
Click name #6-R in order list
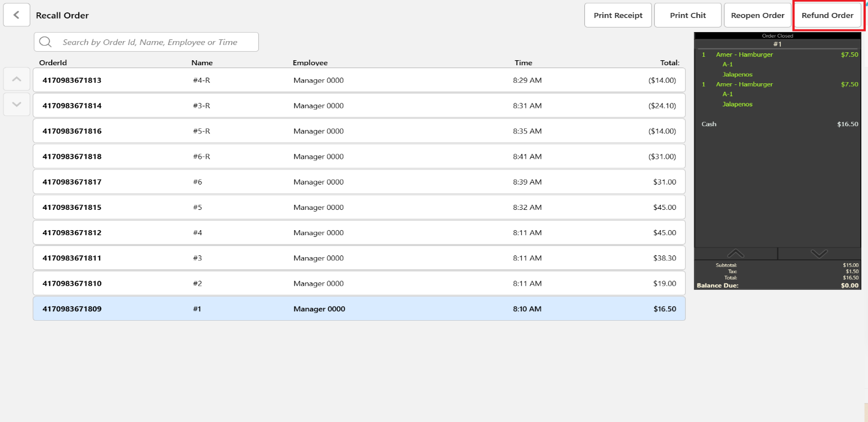coord(202,156)
